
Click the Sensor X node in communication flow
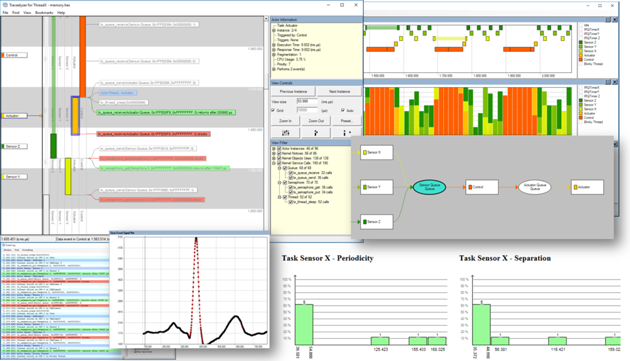coord(376,153)
